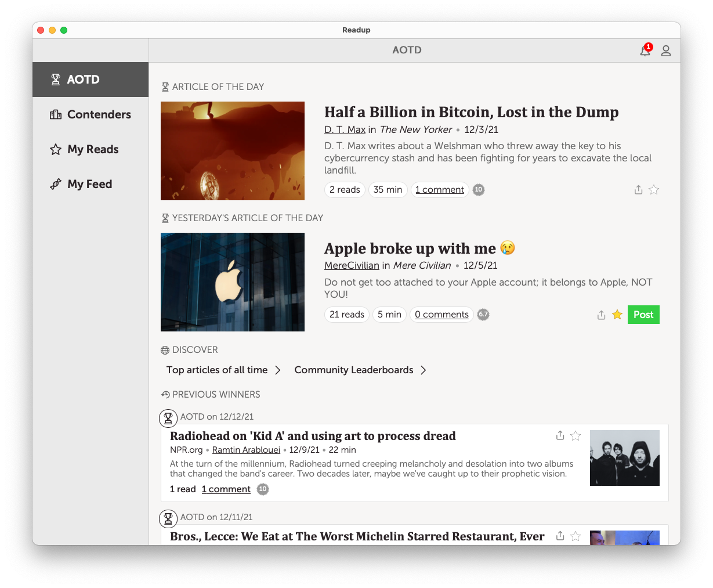Share the Bitcoin article
This screenshot has width=713, height=588.
click(x=638, y=190)
